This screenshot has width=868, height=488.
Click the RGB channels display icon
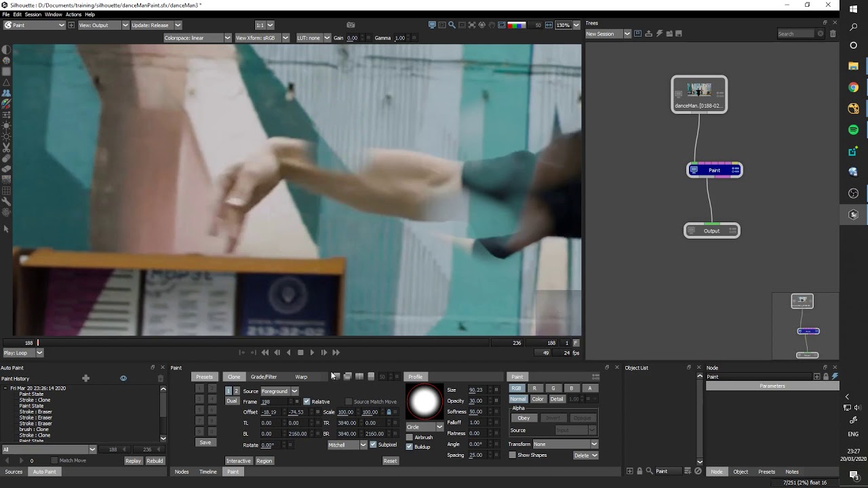(517, 25)
